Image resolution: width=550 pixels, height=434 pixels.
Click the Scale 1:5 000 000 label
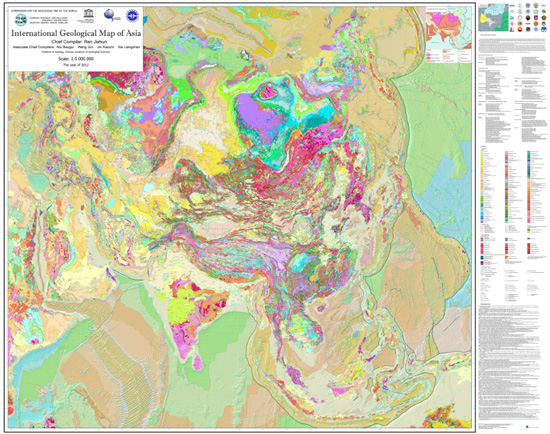click(76, 59)
